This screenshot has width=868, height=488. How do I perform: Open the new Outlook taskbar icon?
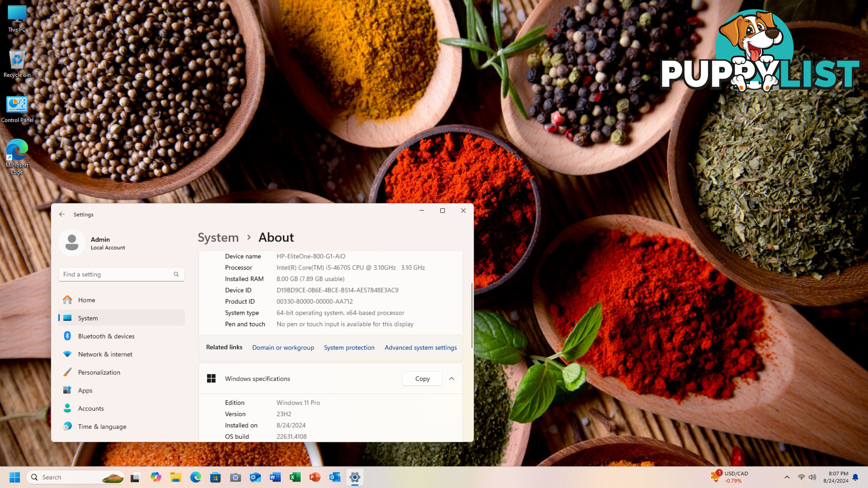point(255,477)
